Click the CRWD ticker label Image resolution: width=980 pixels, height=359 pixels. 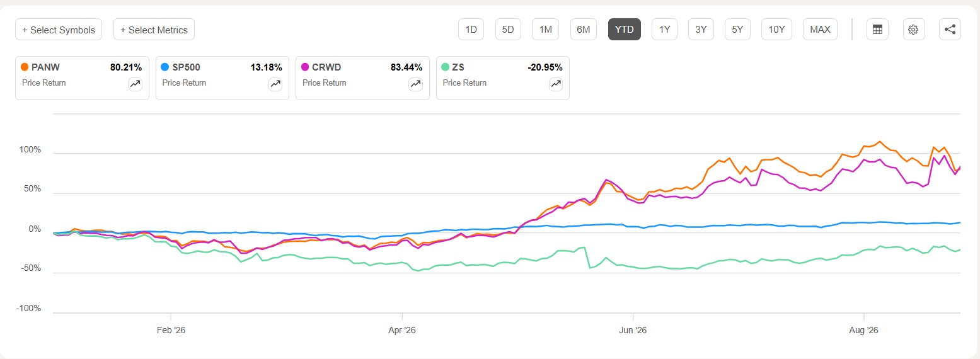(326, 67)
